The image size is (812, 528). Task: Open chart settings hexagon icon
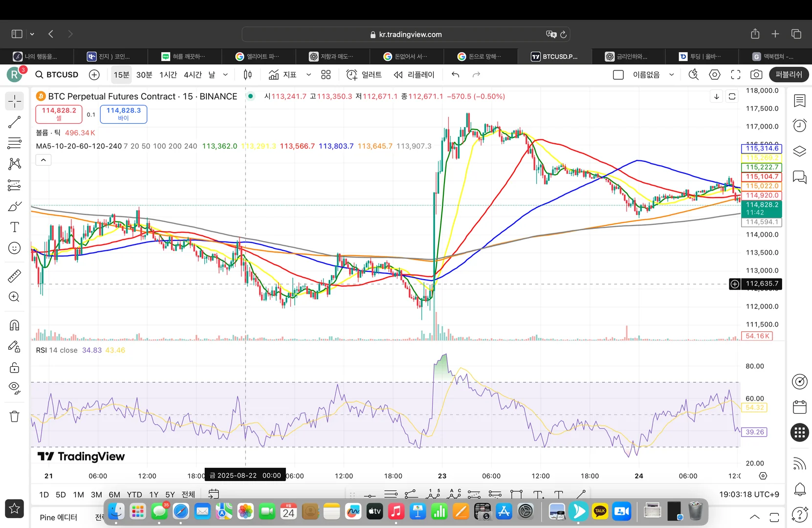(x=715, y=75)
